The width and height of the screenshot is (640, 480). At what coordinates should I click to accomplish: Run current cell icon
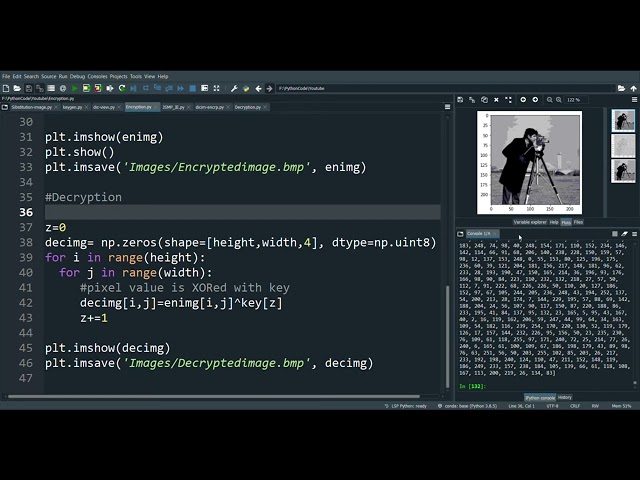86,88
